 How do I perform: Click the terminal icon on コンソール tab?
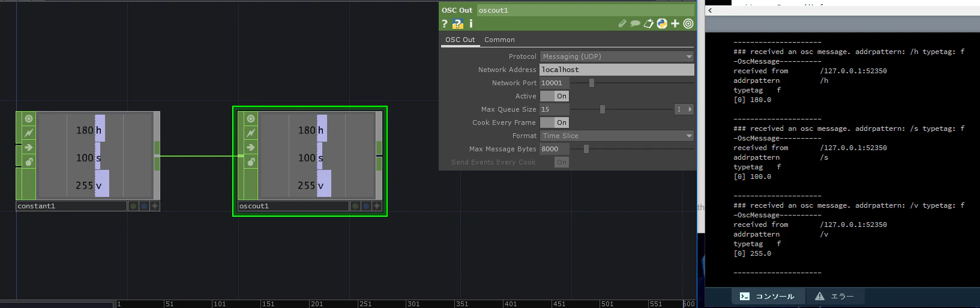click(x=745, y=296)
